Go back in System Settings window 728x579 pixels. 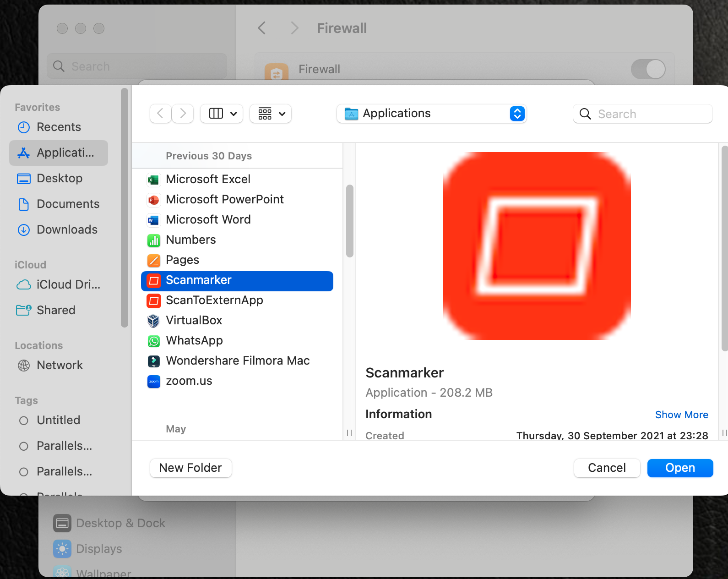[261, 28]
